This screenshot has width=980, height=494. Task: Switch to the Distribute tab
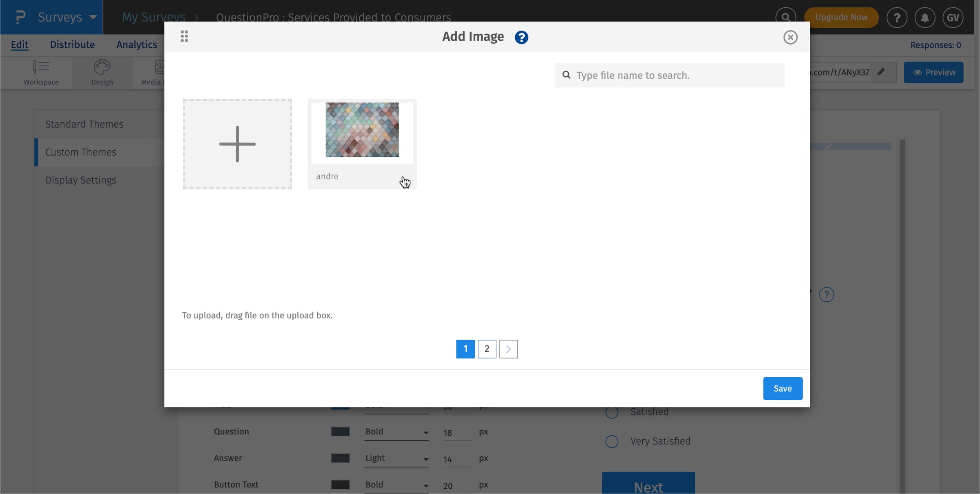point(72,45)
